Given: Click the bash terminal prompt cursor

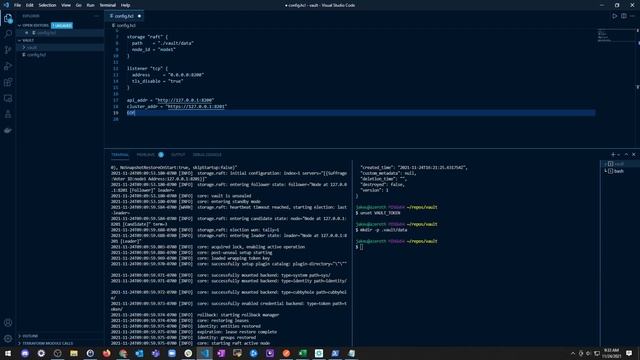Looking at the screenshot, I should coord(361,247).
